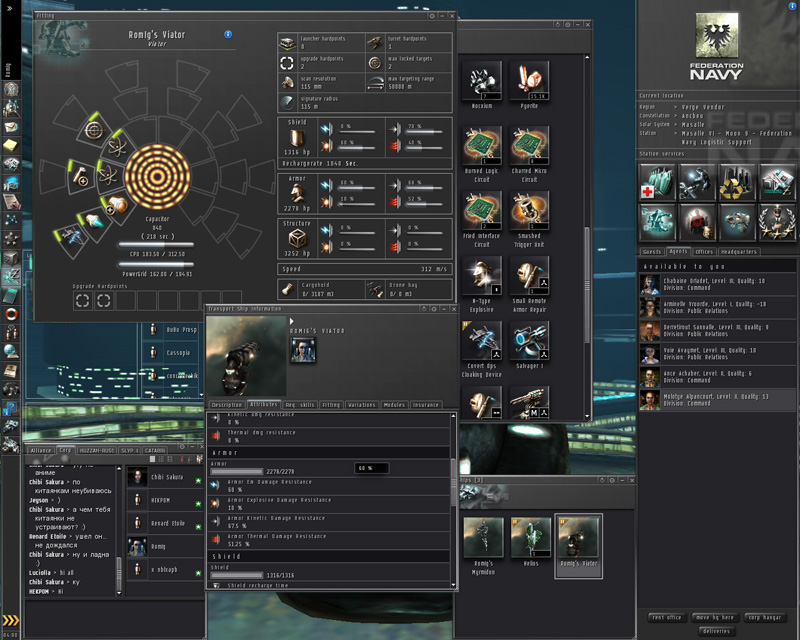Screen dimensions: 800x640
Task: Select the Covert Ops Cloaking Device item
Action: (x=482, y=340)
